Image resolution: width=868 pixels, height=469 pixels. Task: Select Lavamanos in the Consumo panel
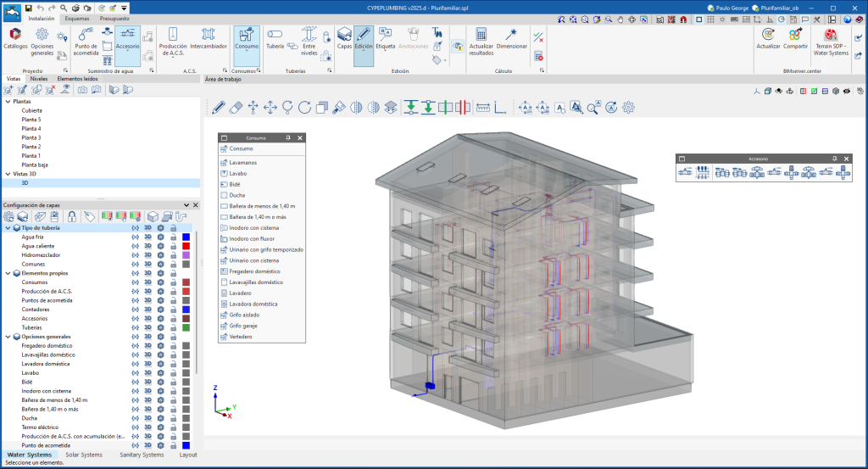[244, 163]
